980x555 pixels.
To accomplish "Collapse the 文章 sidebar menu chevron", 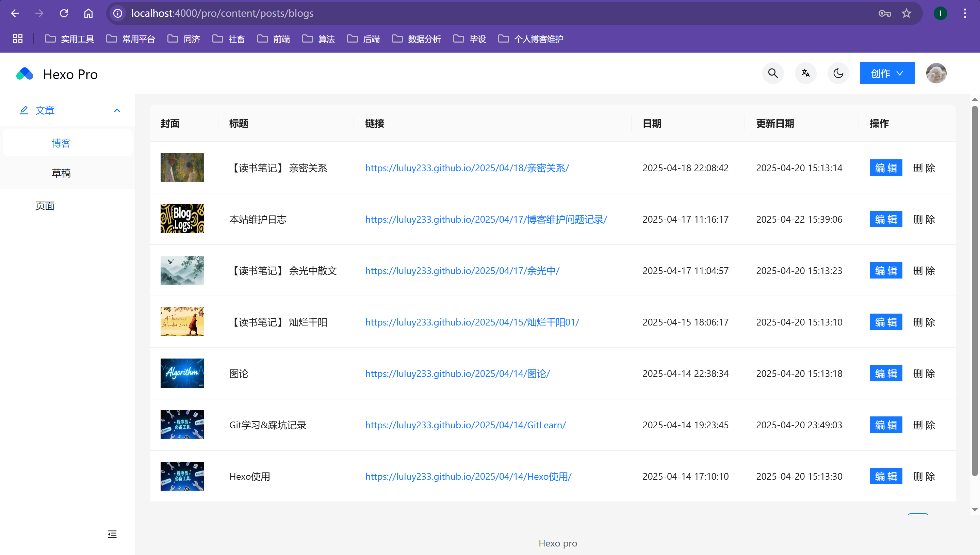I will coord(117,111).
